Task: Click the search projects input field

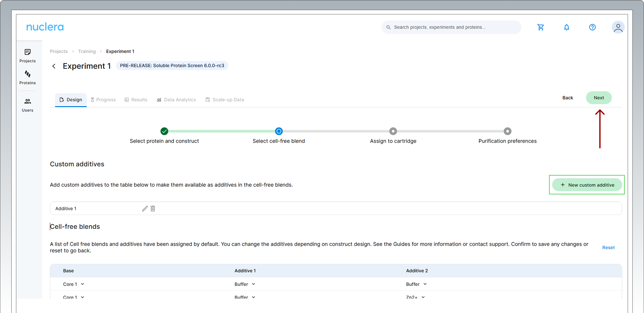Action: 451,27
